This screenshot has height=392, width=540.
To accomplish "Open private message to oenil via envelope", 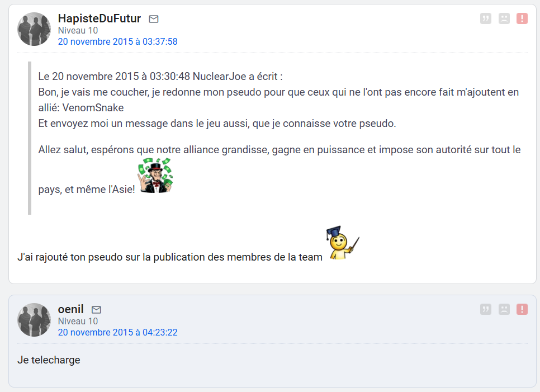I will coord(96,310).
